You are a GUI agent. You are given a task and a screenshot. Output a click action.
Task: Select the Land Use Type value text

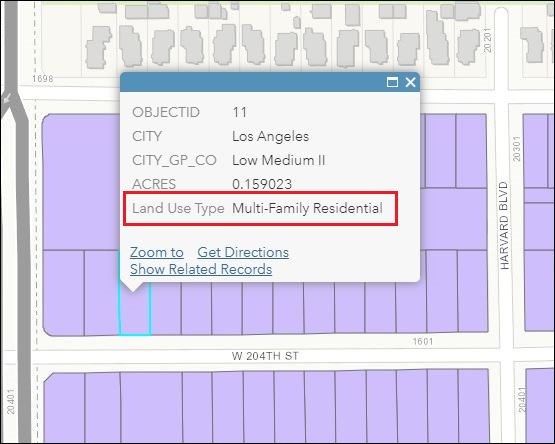pos(307,208)
